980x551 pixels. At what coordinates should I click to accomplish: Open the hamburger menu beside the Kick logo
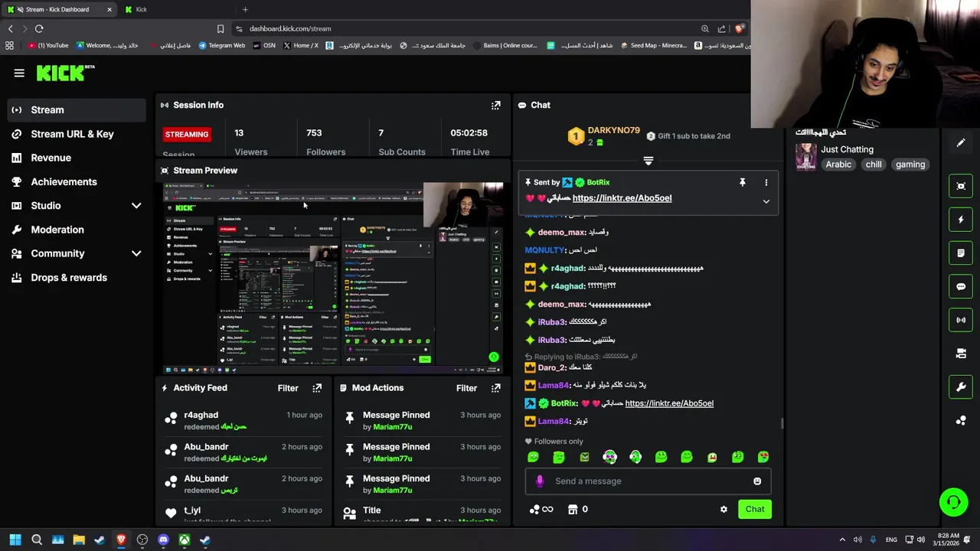pos(19,73)
